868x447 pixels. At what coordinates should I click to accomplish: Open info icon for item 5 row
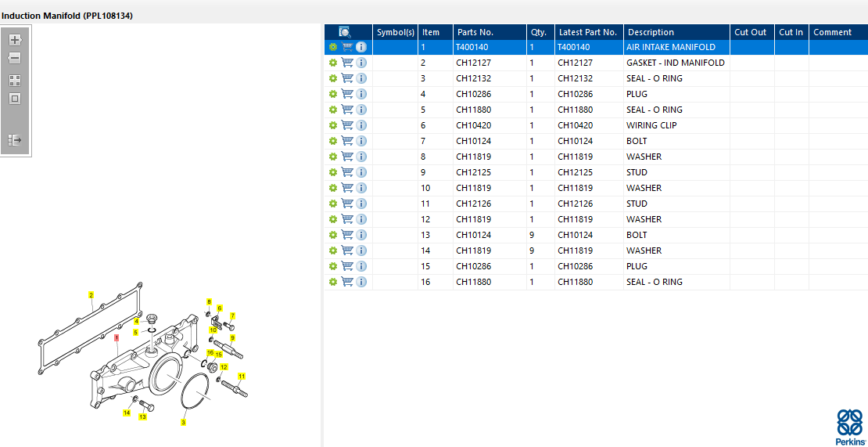361,110
